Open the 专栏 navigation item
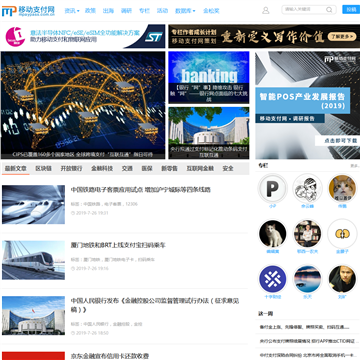 [144, 11]
